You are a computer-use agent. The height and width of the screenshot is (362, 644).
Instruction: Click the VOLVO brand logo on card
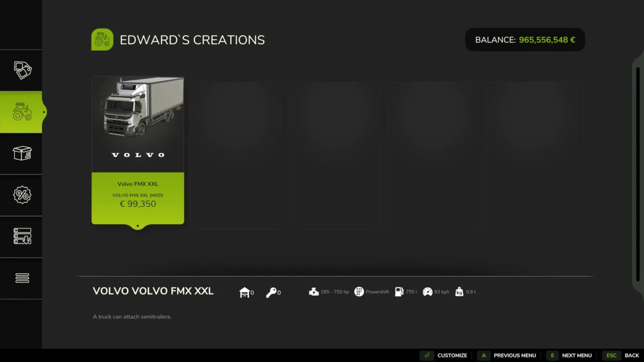138,155
